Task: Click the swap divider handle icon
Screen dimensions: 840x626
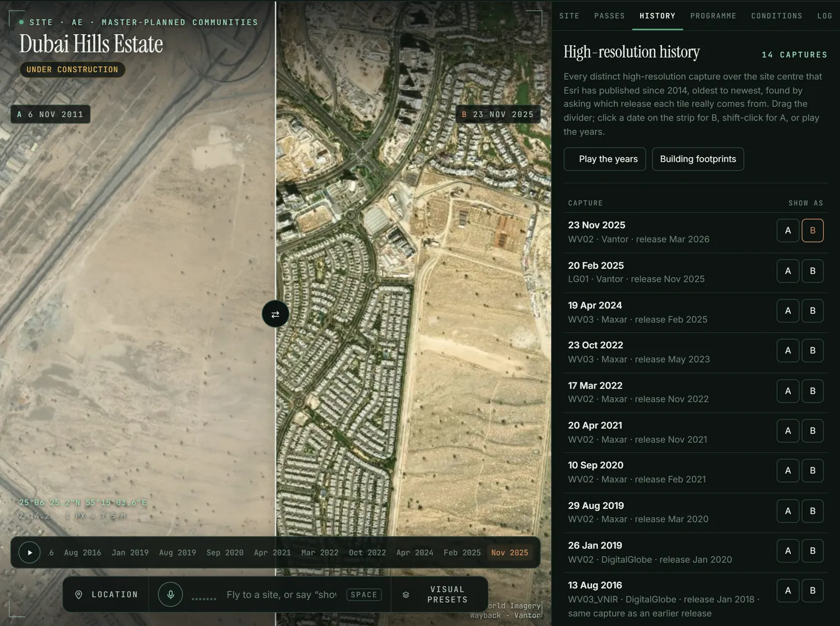Action: [x=275, y=314]
